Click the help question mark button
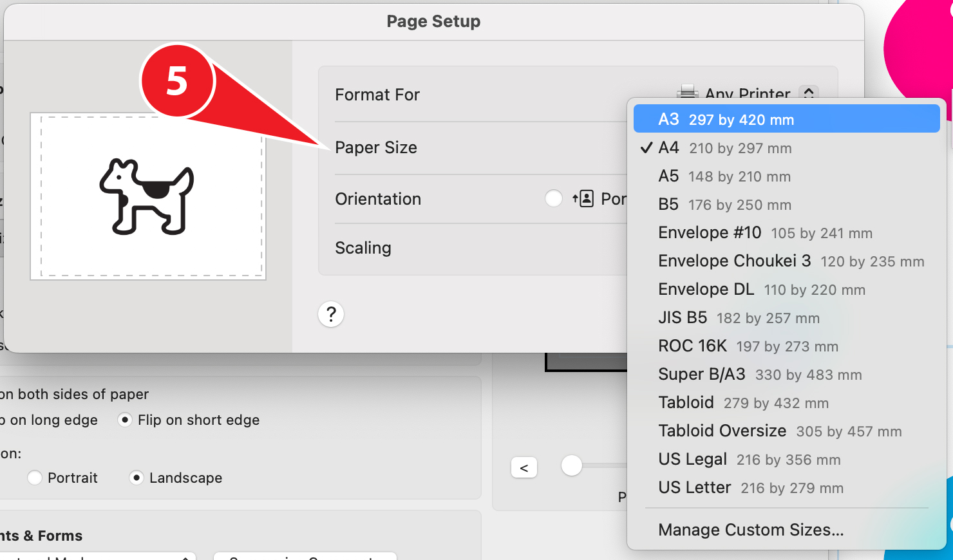Viewport: 953px width, 560px height. point(331,314)
